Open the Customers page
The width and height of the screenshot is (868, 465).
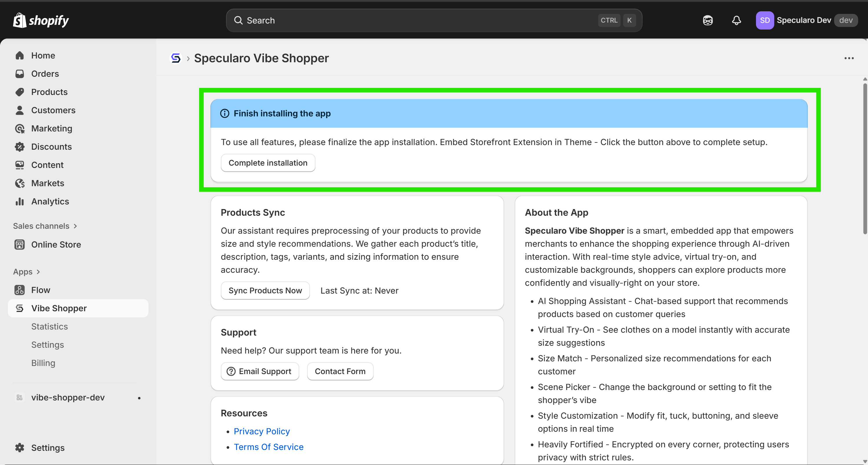53,110
